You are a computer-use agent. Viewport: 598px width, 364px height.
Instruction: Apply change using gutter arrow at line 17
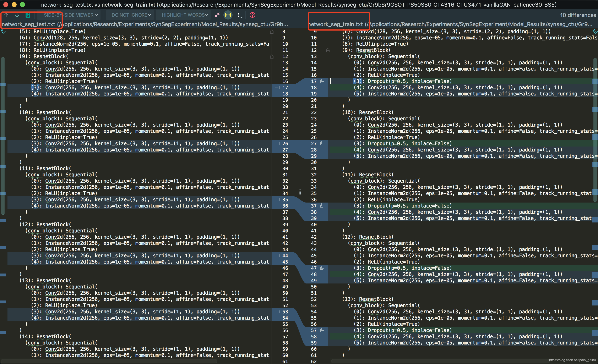click(277, 88)
